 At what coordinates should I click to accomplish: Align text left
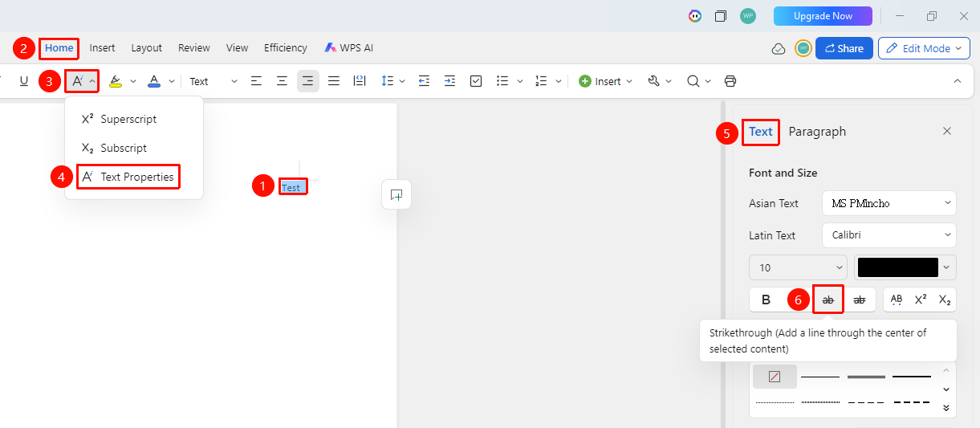[x=256, y=81]
